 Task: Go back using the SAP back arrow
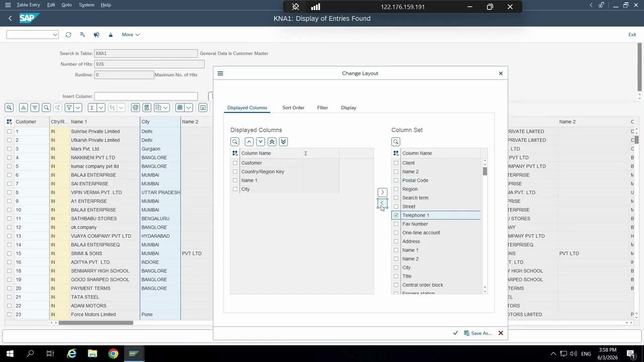coord(10,18)
